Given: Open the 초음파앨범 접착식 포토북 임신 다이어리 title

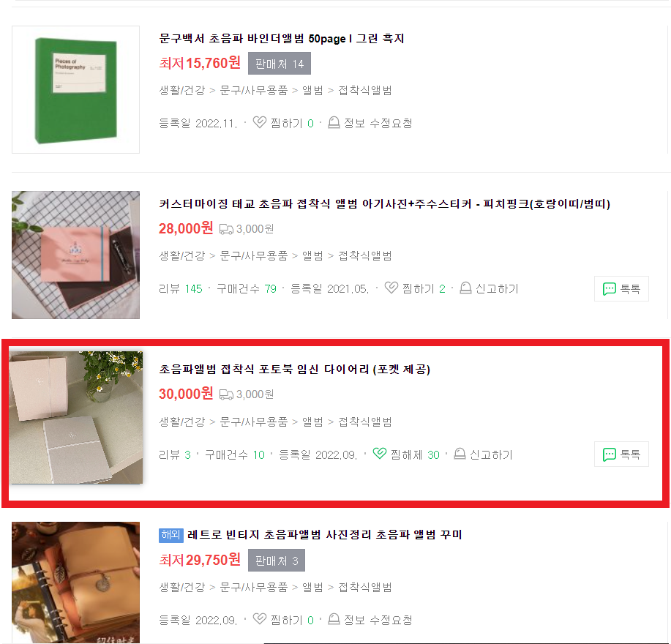Looking at the screenshot, I should coord(294,369).
